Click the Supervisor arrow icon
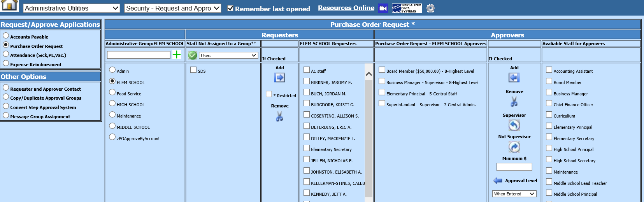The height and width of the screenshot is (202, 644). [514, 125]
